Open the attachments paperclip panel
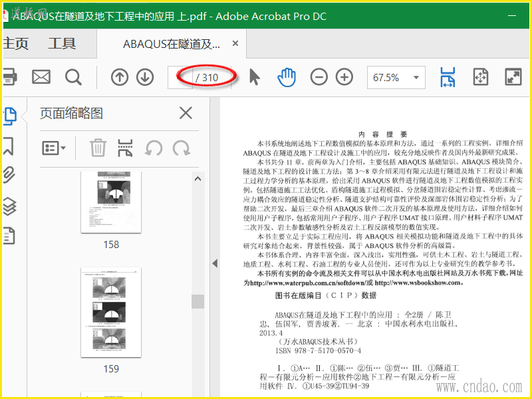The width and height of the screenshot is (532, 399). (9, 175)
